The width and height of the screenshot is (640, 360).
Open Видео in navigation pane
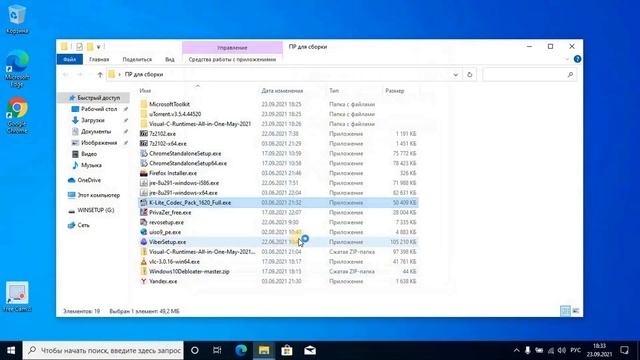pyautogui.click(x=89, y=154)
